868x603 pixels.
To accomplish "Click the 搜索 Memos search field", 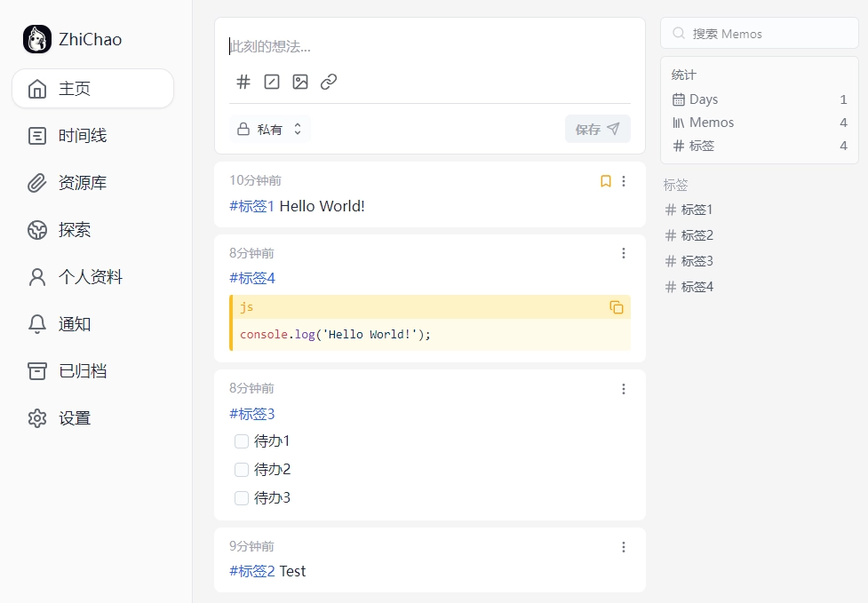I will tap(759, 33).
